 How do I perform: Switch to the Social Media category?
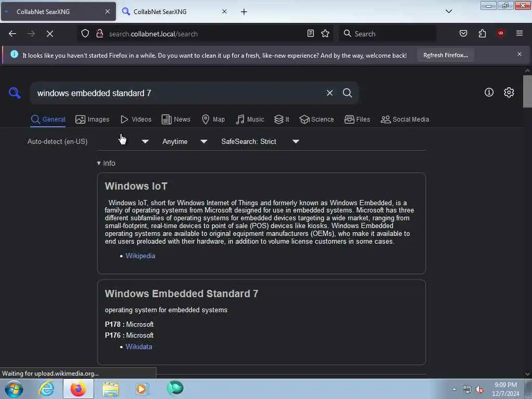pyautogui.click(x=405, y=119)
